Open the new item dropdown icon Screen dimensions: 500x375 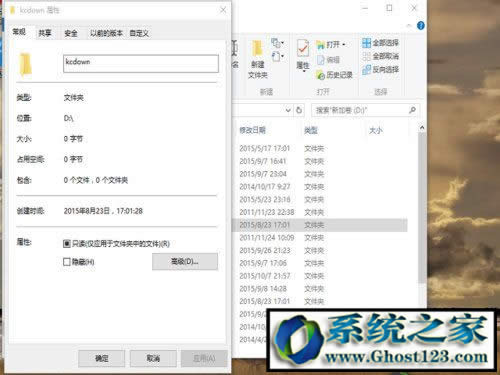(x=277, y=43)
